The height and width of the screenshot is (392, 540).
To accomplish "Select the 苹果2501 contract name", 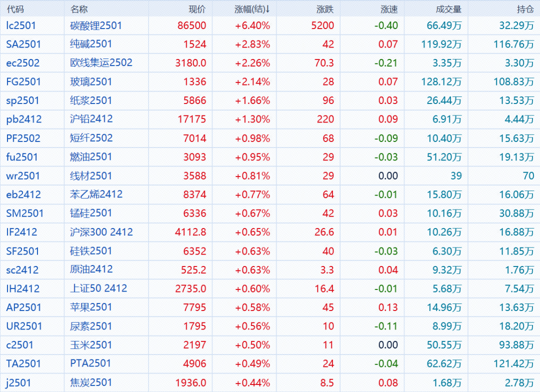I will click(91, 307).
